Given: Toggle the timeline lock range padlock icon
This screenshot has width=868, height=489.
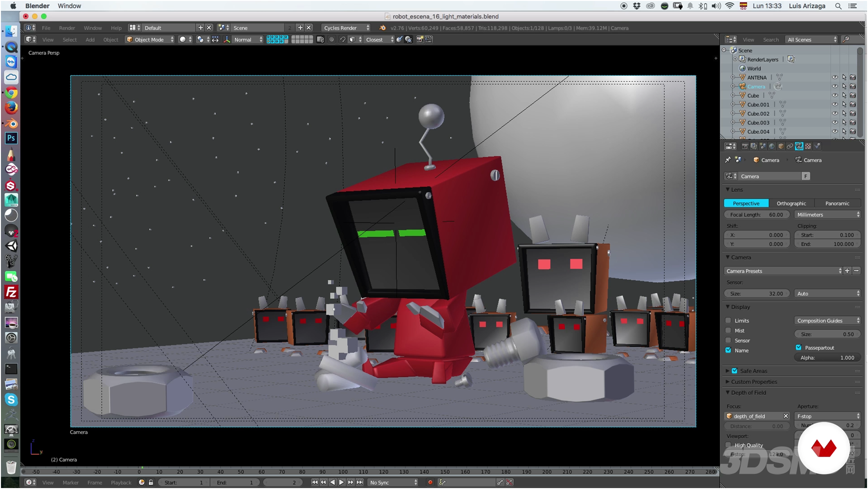Looking at the screenshot, I should pyautogui.click(x=151, y=482).
